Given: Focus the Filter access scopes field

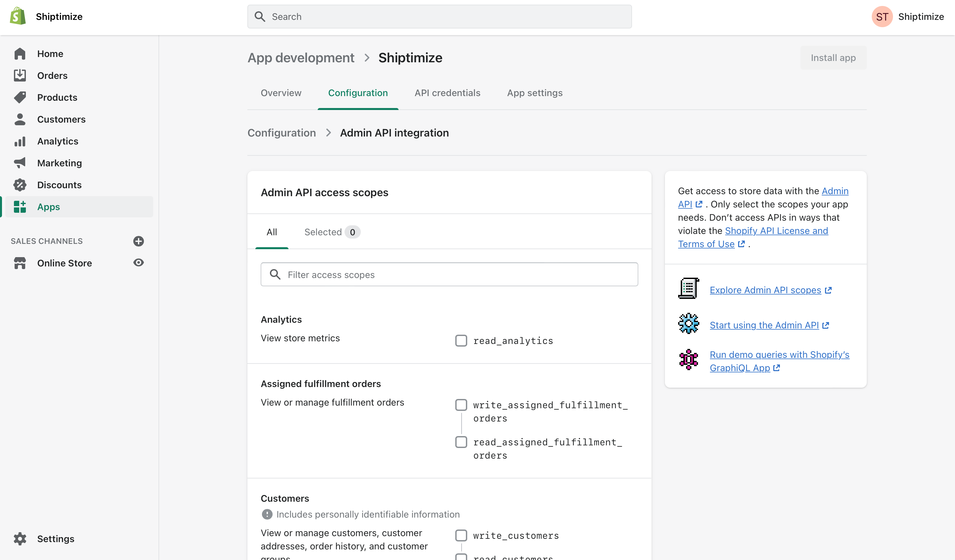Looking at the screenshot, I should (449, 274).
